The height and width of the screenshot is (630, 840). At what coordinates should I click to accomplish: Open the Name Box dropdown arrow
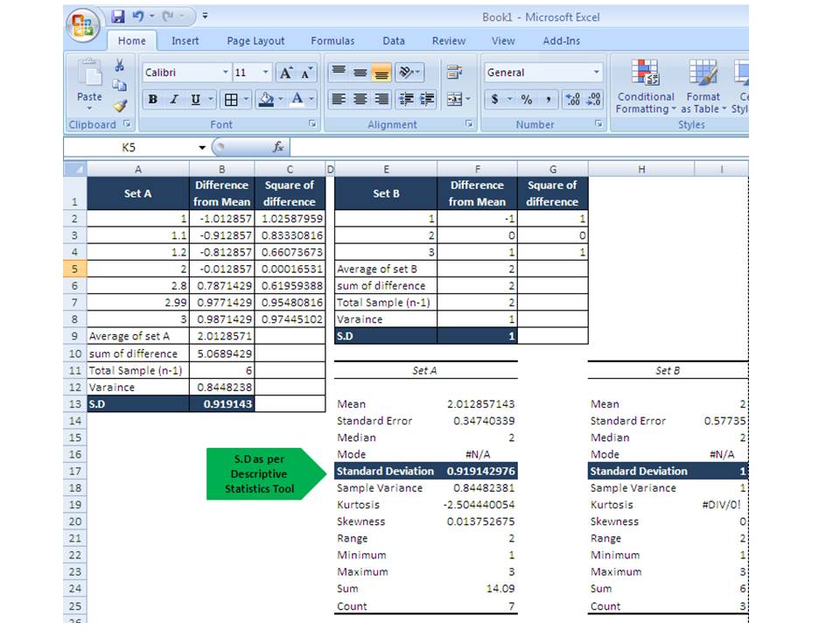(203, 147)
